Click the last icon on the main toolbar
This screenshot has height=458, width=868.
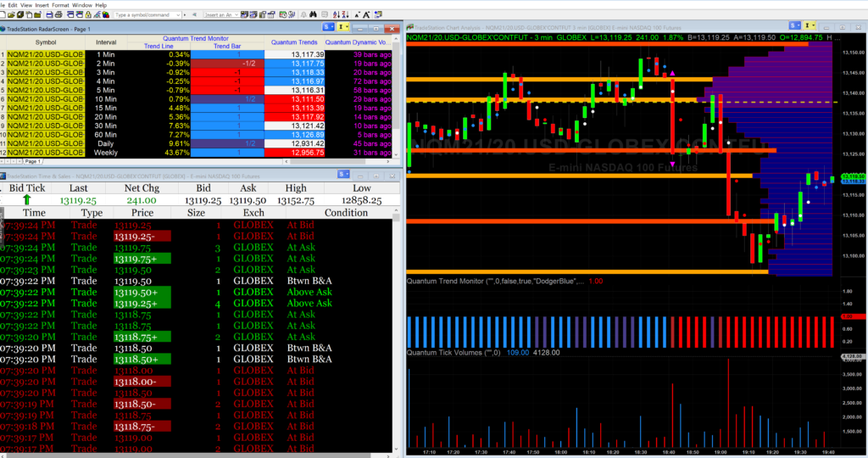(x=379, y=14)
